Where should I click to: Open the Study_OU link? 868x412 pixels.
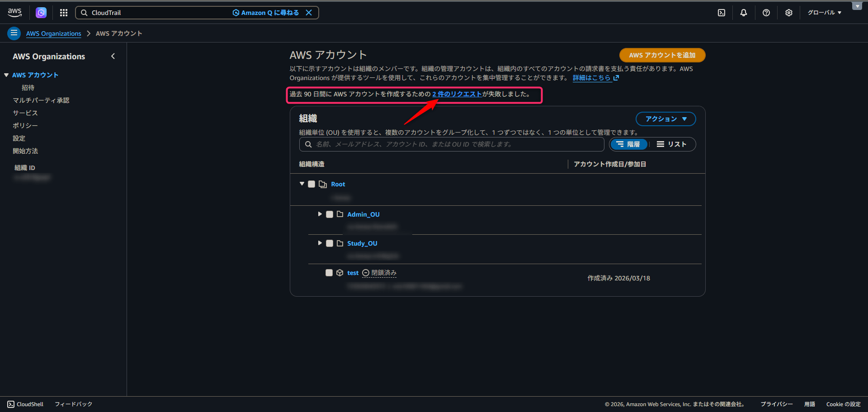[362, 243]
